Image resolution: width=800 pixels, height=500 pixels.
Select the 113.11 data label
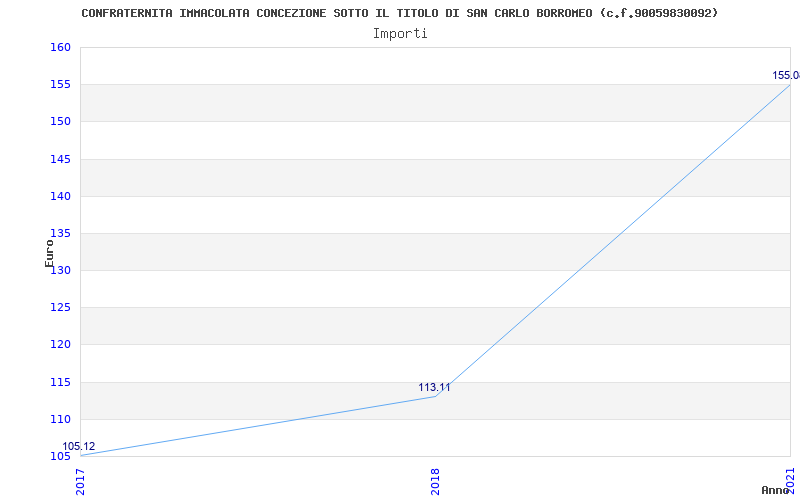434,388
